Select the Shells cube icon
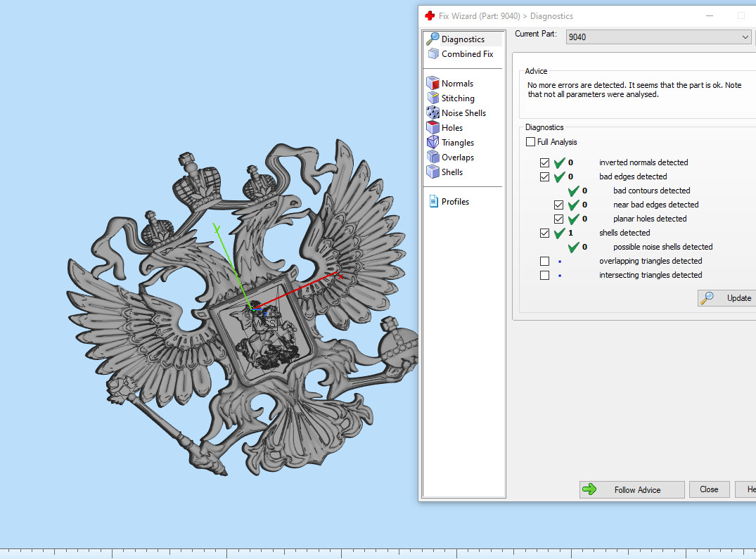756x559 pixels. [x=433, y=172]
